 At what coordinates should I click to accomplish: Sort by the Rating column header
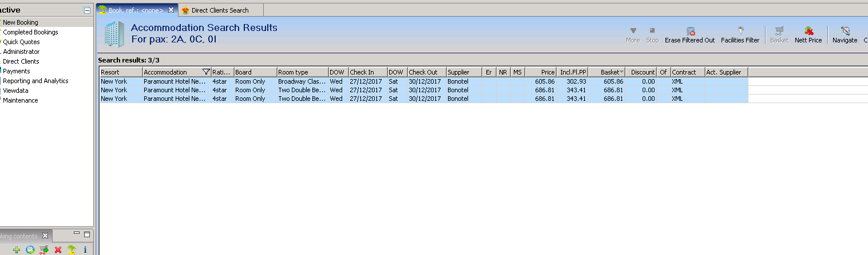point(222,72)
